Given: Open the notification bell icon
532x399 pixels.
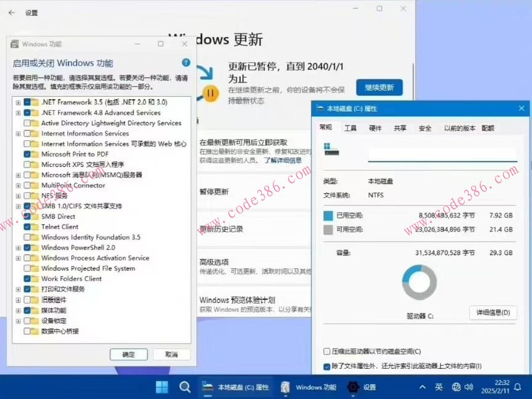Looking at the screenshot, I should pyautogui.click(x=518, y=387).
